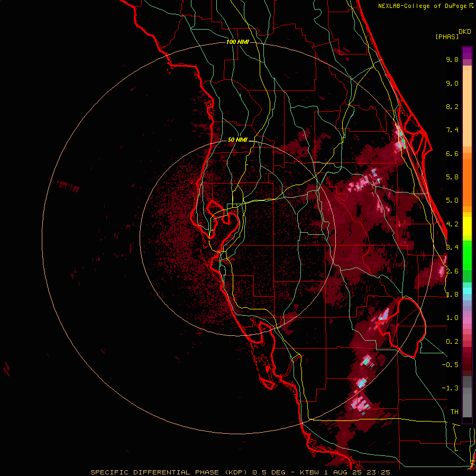Click the 50 NMI range ring label

(x=237, y=140)
